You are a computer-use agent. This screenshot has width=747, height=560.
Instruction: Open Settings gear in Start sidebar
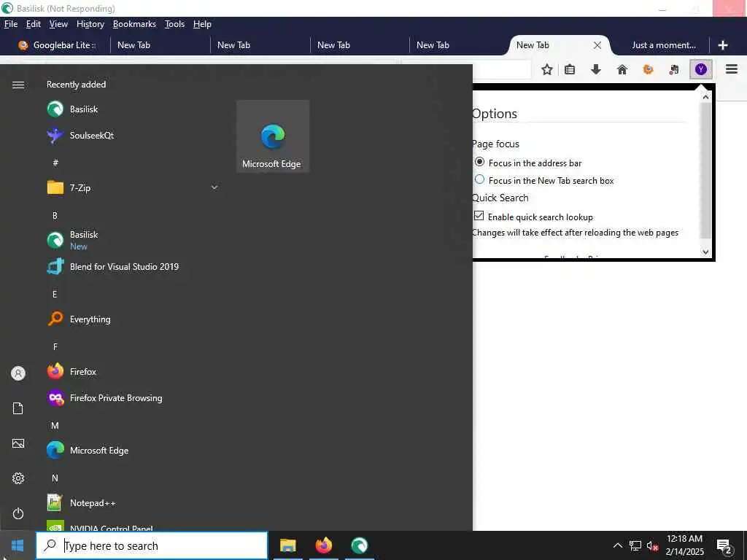[18, 478]
